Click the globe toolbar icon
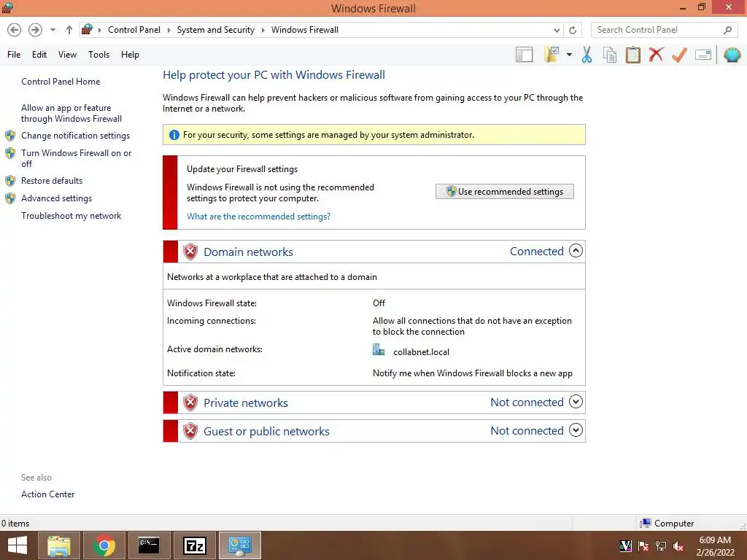747x560 pixels. (732, 55)
